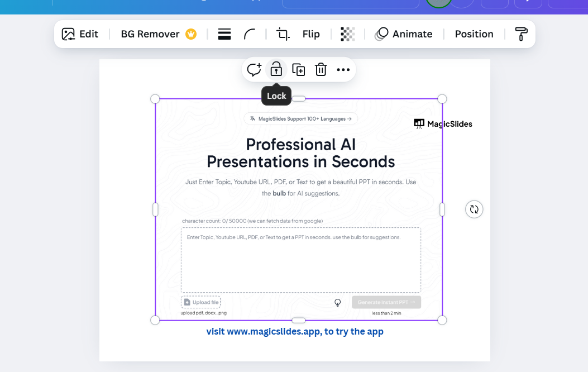Viewport: 588px width, 372px height.
Task: Open border style lines icon
Action: click(x=224, y=34)
